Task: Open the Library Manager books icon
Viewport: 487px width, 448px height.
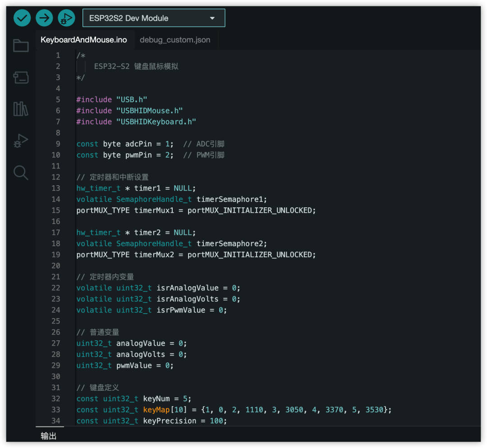Action: (x=21, y=109)
